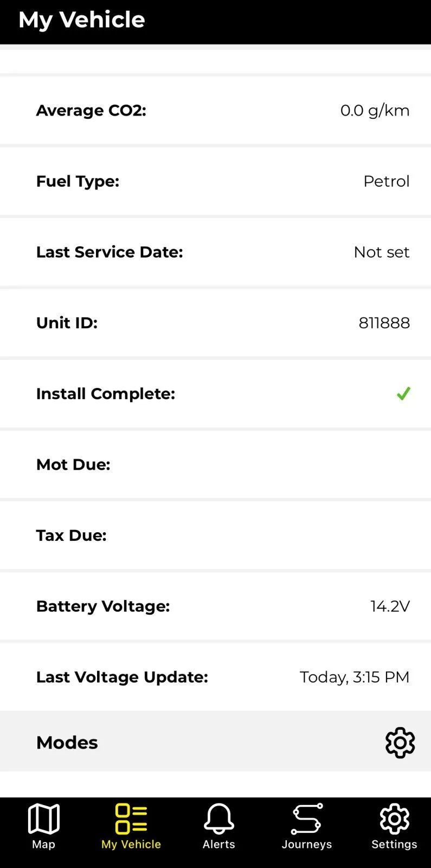Tap the Petrol fuel type value
The height and width of the screenshot is (868, 431).
386,181
